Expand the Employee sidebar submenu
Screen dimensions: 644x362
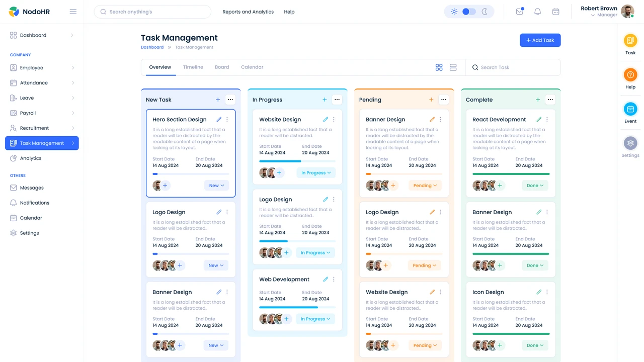coord(72,68)
